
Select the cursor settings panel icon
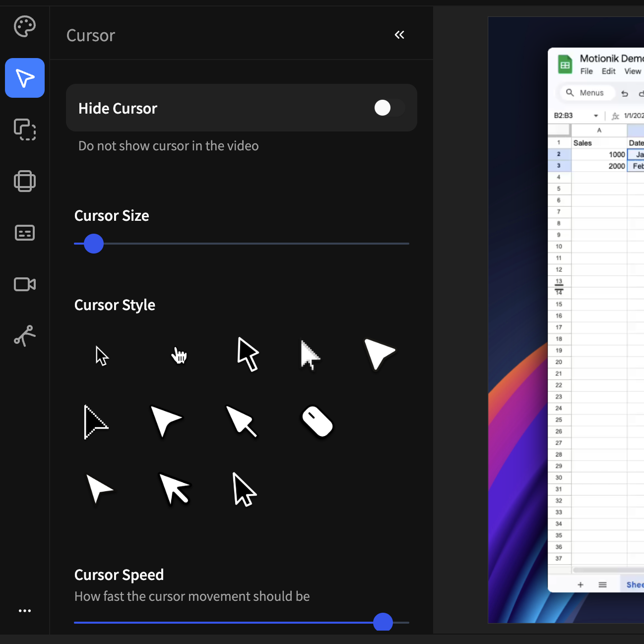24,78
